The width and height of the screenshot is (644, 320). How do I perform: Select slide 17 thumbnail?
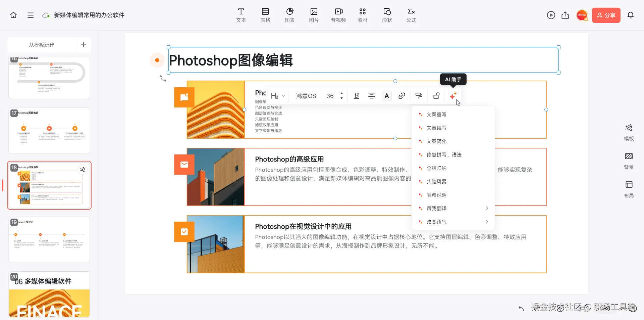tap(49, 131)
